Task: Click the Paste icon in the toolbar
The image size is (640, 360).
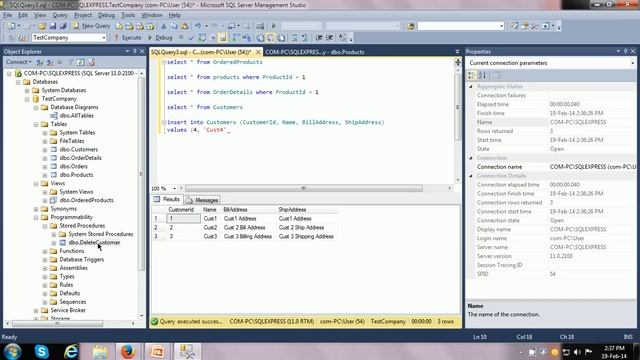Action: click(x=184, y=26)
